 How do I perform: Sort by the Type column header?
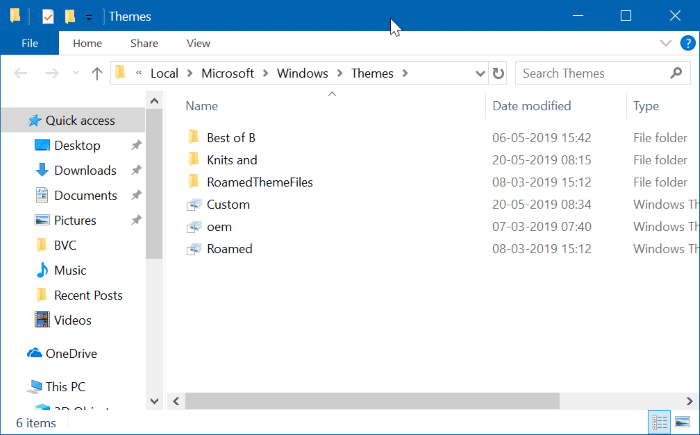[646, 106]
